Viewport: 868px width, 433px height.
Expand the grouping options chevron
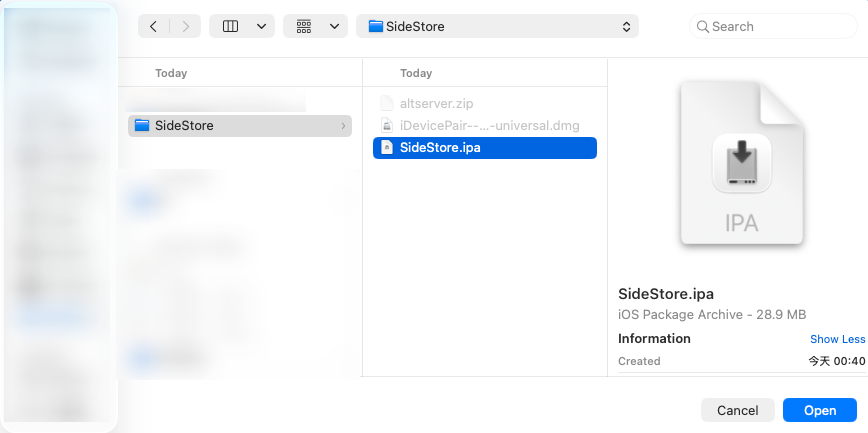pyautogui.click(x=334, y=27)
